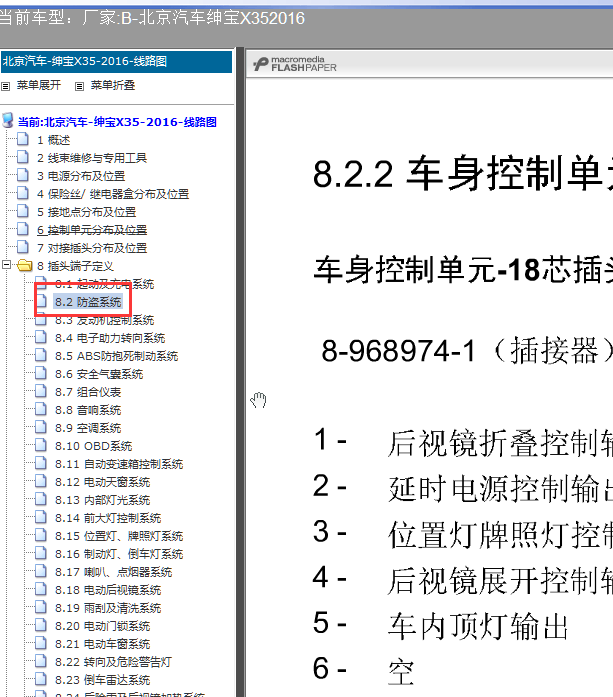
Task: Click page icon beside 8.7 组合仪表
Action: [41, 391]
